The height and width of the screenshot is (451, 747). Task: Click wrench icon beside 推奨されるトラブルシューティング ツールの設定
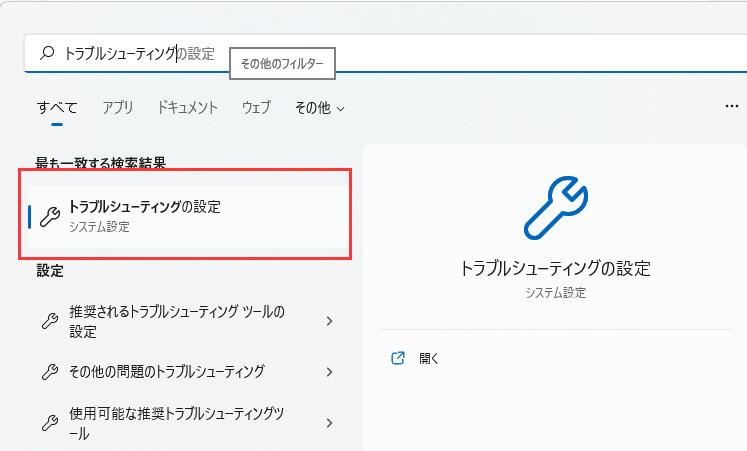click(x=49, y=321)
